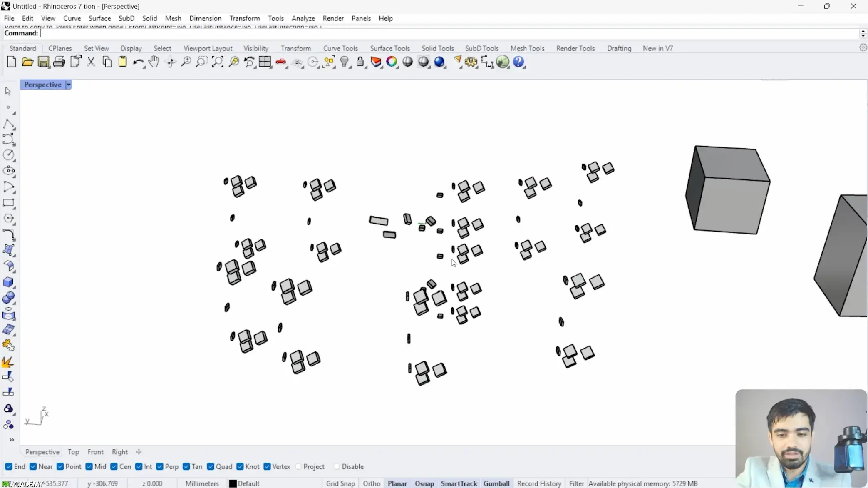Add a new viewport tab with plus icon
The image size is (868, 488).
pos(139,452)
